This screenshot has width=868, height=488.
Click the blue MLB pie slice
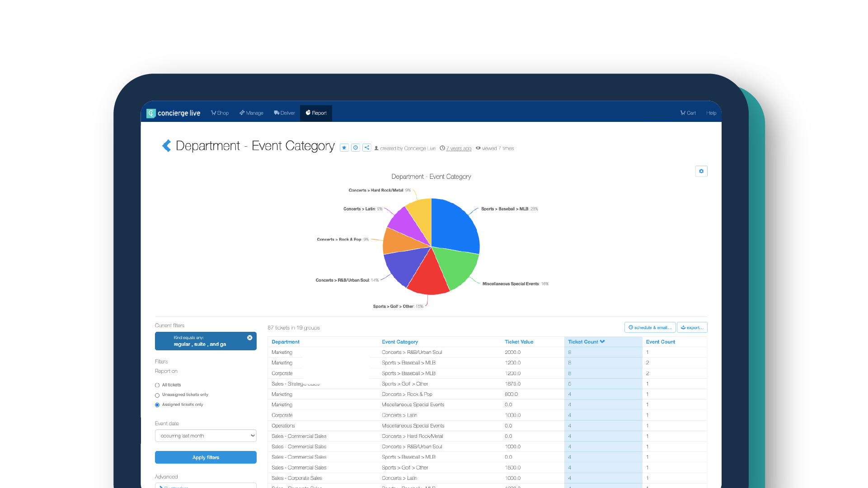click(454, 226)
